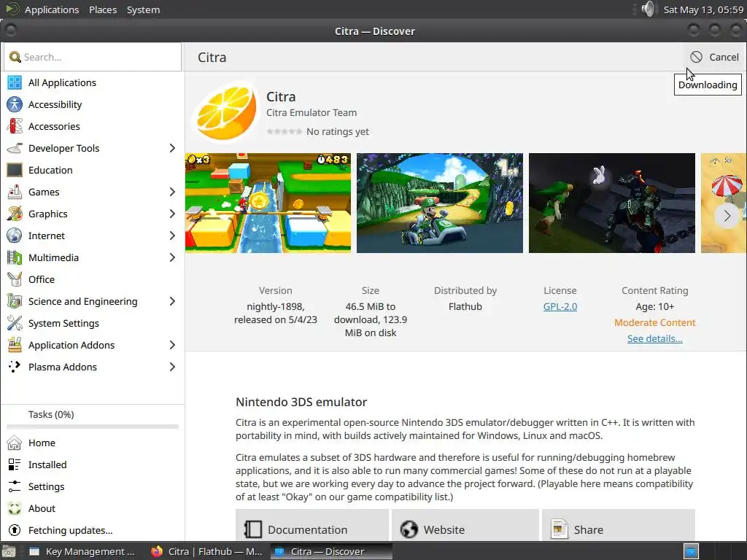Click the Education chalkboard icon
This screenshot has height=560, width=747.
point(15,170)
